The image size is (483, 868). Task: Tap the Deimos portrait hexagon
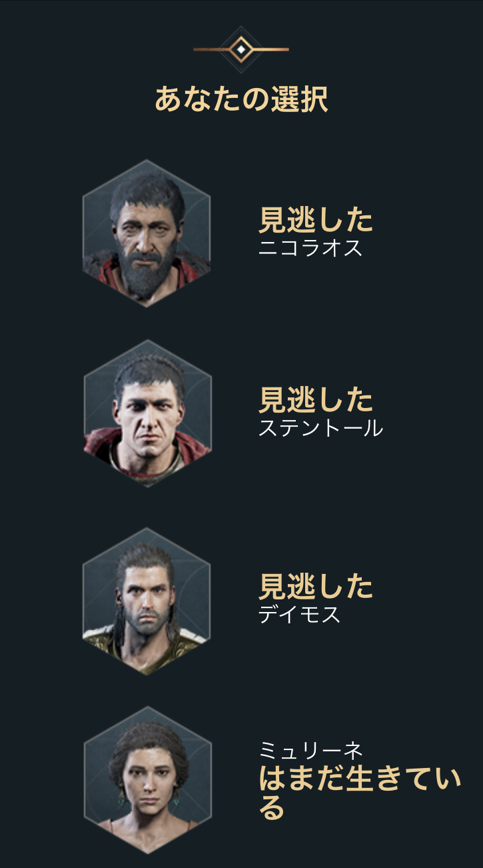[x=147, y=601]
